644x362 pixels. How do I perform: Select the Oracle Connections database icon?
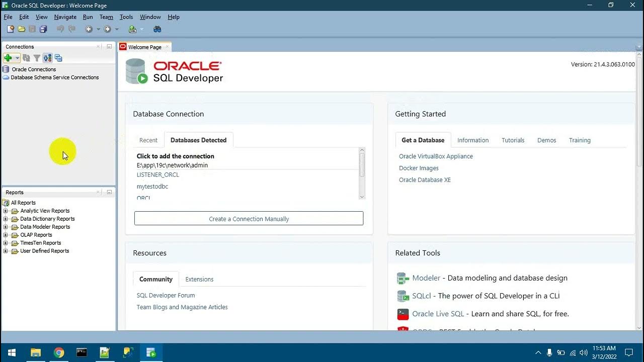point(6,69)
